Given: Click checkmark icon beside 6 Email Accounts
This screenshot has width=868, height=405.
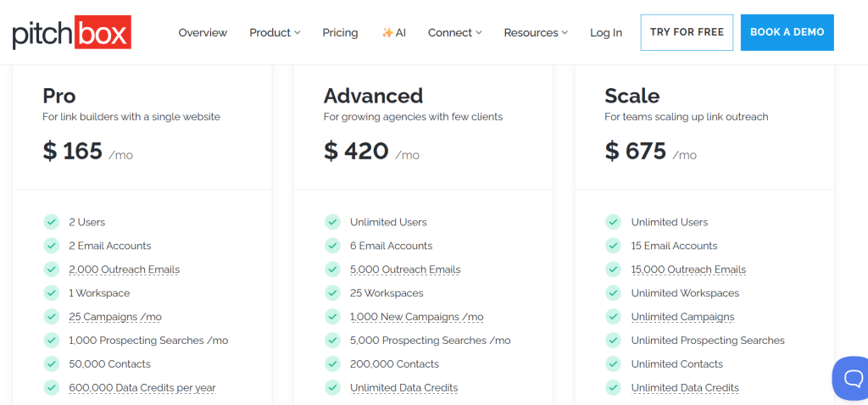Looking at the screenshot, I should [332, 246].
